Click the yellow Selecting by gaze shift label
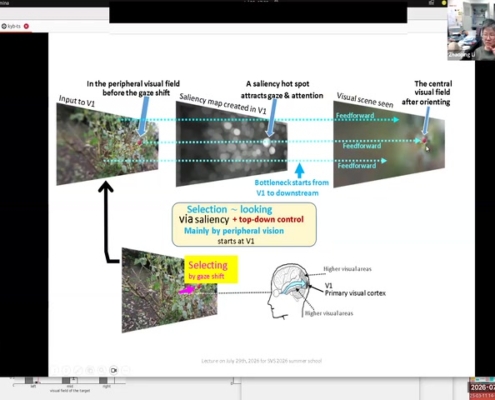495x400 pixels. tap(211, 270)
